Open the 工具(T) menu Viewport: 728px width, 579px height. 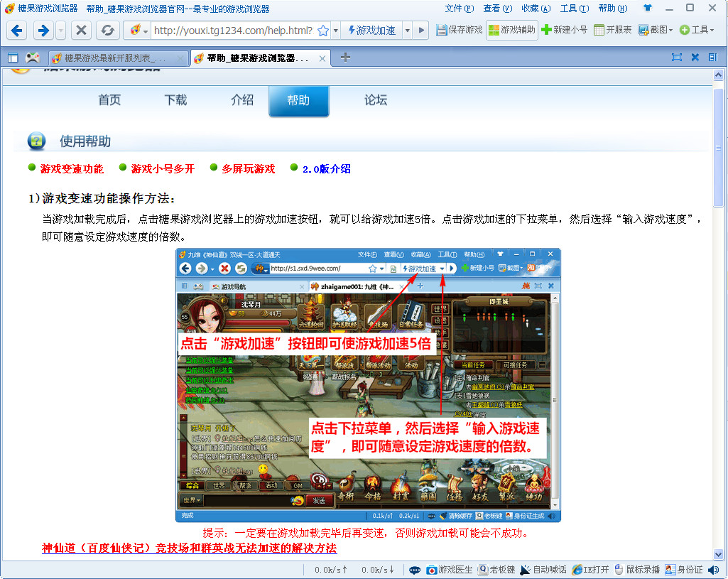pyautogui.click(x=575, y=9)
